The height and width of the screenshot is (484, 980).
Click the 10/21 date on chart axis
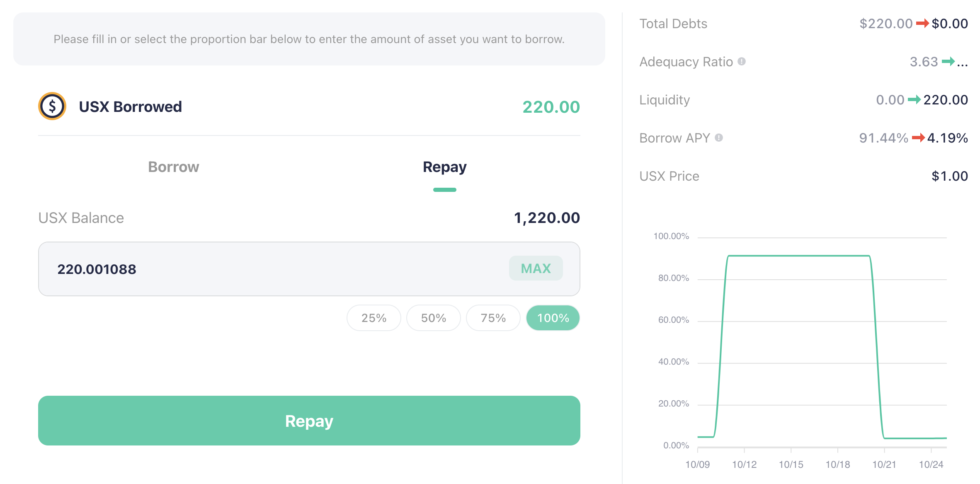click(x=884, y=465)
